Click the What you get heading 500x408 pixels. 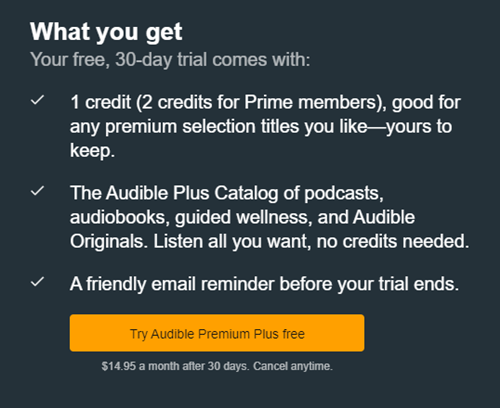(x=106, y=32)
